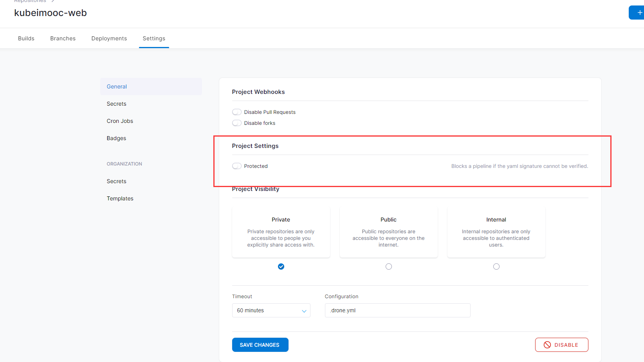
Task: Open the Builds tab
Action: tap(26, 38)
